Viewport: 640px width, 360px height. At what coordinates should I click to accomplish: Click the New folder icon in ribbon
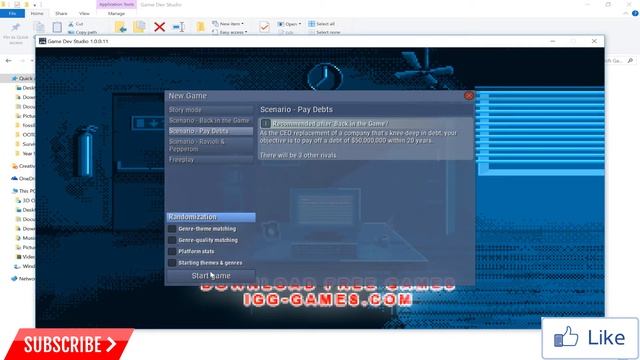click(200, 27)
